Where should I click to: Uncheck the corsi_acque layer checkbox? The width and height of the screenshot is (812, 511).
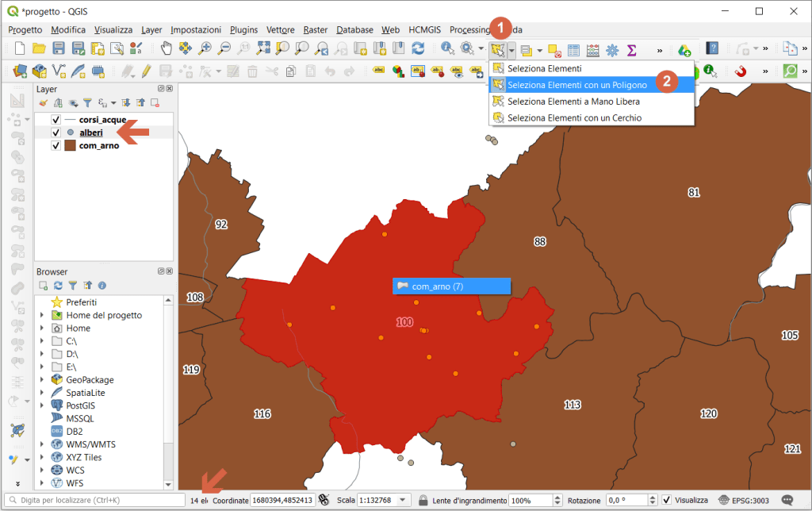[x=56, y=120]
